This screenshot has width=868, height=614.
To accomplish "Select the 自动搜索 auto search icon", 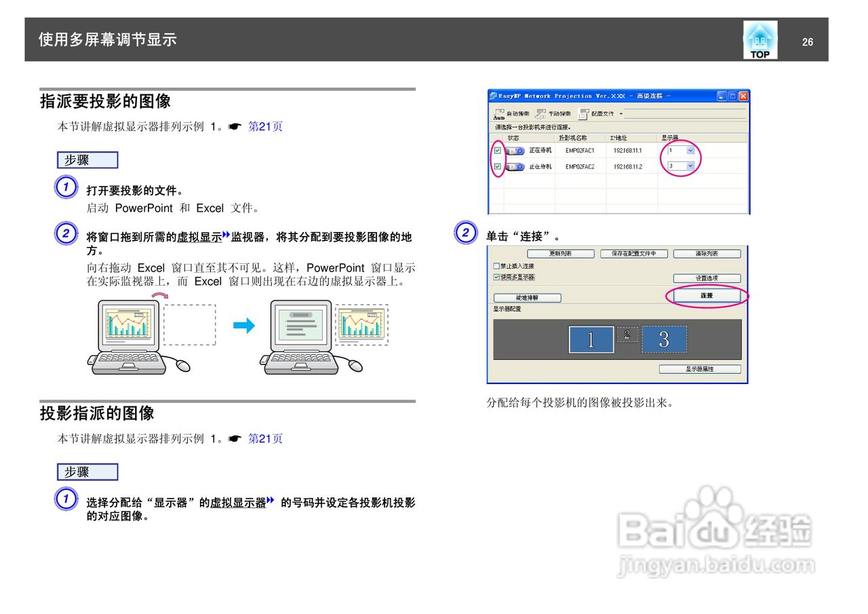I will click(500, 114).
